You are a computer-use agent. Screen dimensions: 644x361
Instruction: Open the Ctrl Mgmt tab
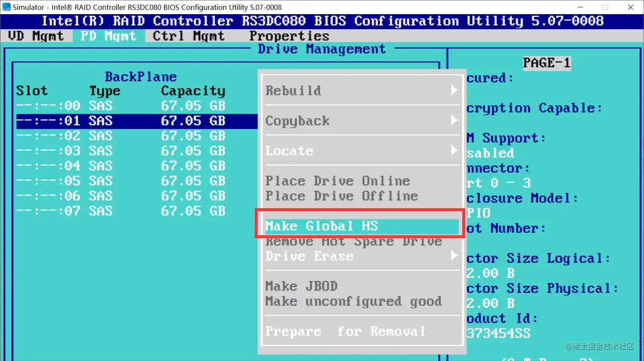pyautogui.click(x=189, y=36)
